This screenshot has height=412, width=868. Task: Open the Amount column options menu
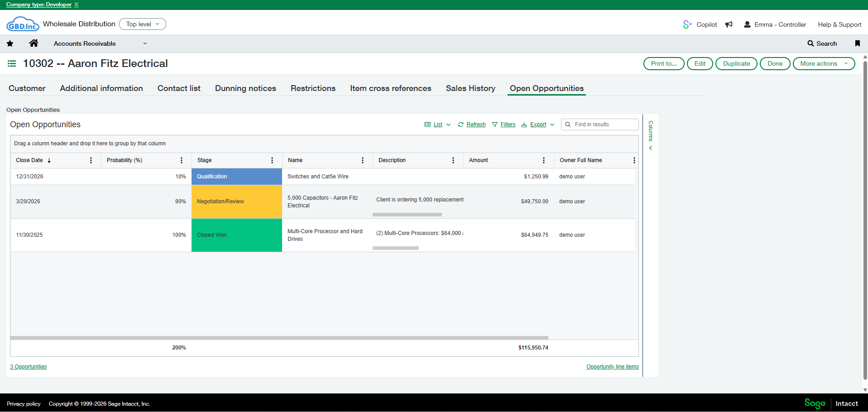(544, 160)
